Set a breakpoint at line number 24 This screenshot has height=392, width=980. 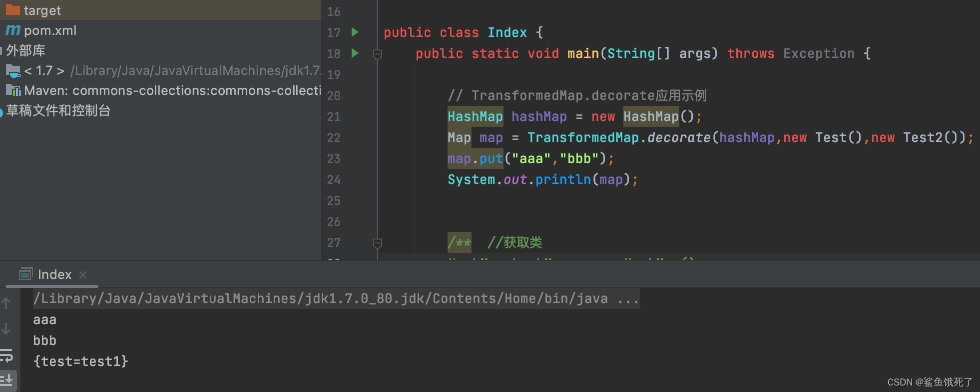(x=334, y=179)
